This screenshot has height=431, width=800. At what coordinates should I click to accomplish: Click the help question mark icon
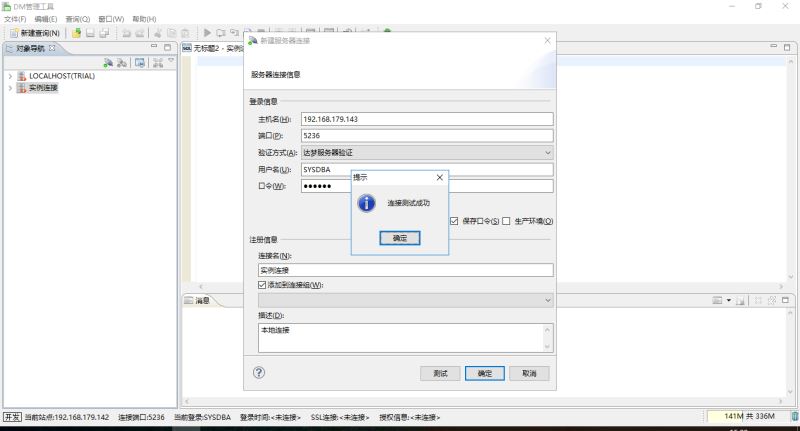[x=259, y=372]
